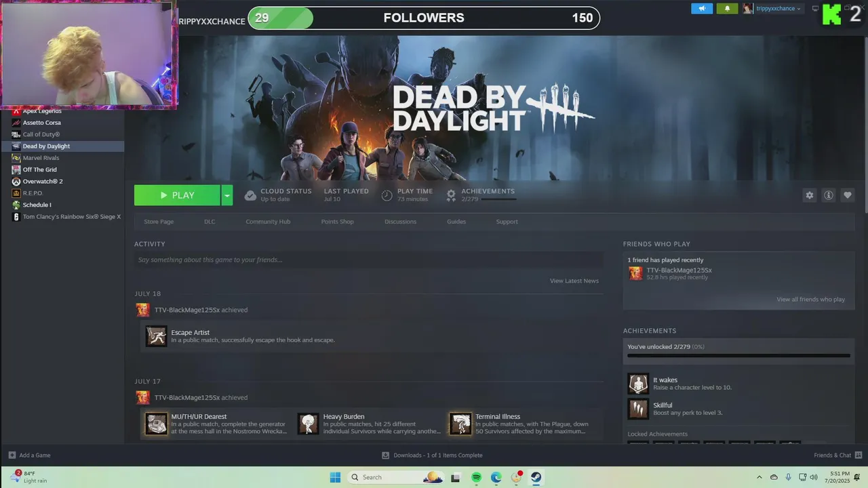This screenshot has height=488, width=868.
Task: Click the Add a Game plus icon
Action: pos(12,455)
